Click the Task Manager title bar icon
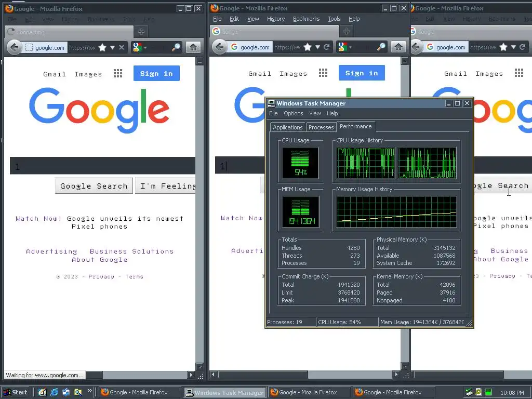Screen dimensions: 532x399 click(x=271, y=103)
